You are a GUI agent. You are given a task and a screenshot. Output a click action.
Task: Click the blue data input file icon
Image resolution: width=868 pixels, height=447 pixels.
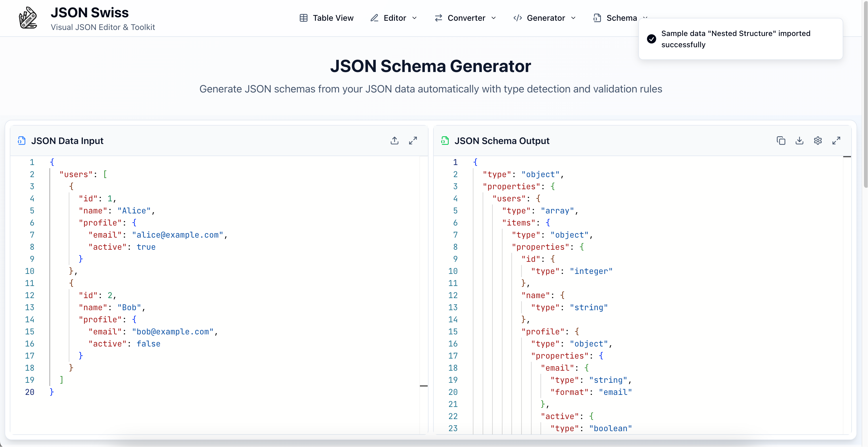click(22, 141)
